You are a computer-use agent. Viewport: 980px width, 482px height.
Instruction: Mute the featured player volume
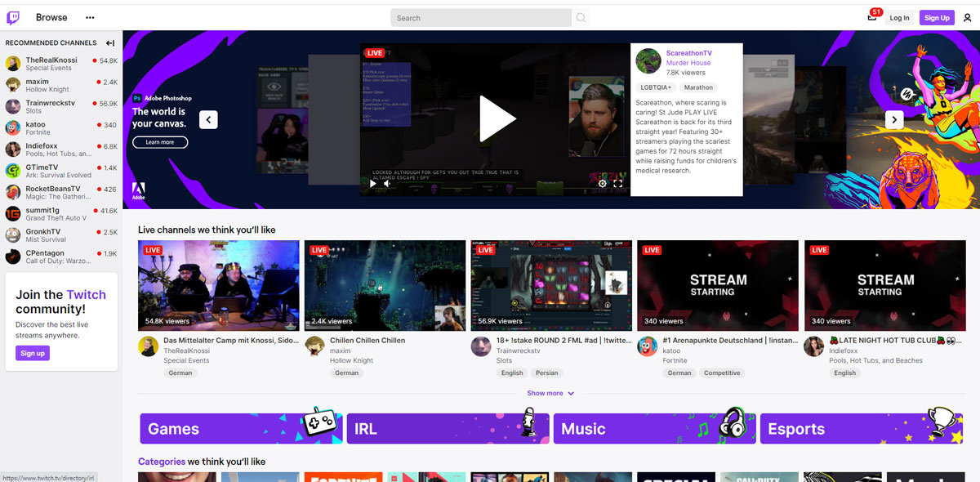click(388, 184)
